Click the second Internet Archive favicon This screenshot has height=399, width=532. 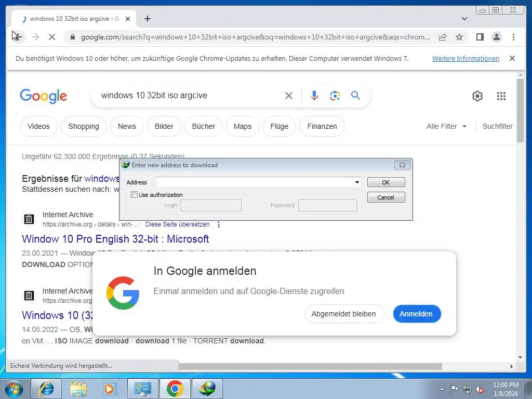(x=29, y=295)
